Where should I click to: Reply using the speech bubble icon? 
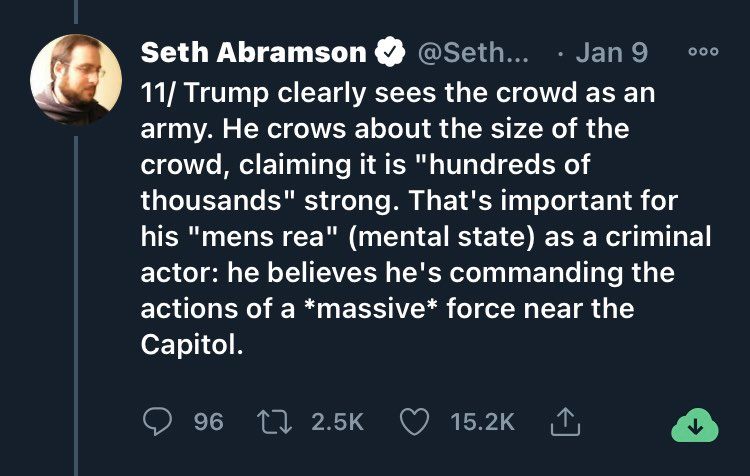158,423
